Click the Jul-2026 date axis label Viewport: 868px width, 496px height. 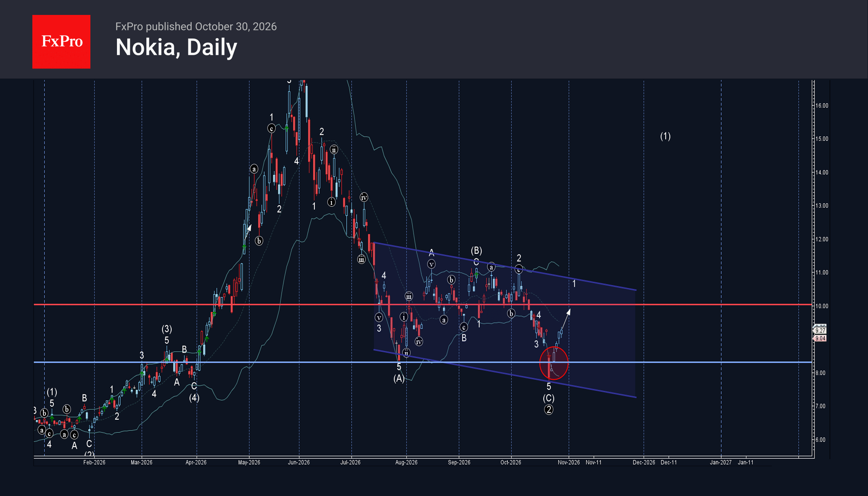[x=350, y=462]
